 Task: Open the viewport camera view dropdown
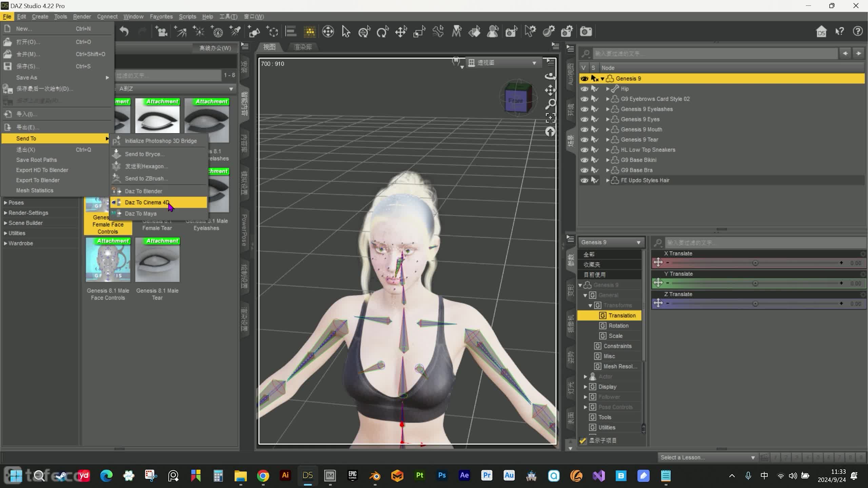(x=503, y=63)
